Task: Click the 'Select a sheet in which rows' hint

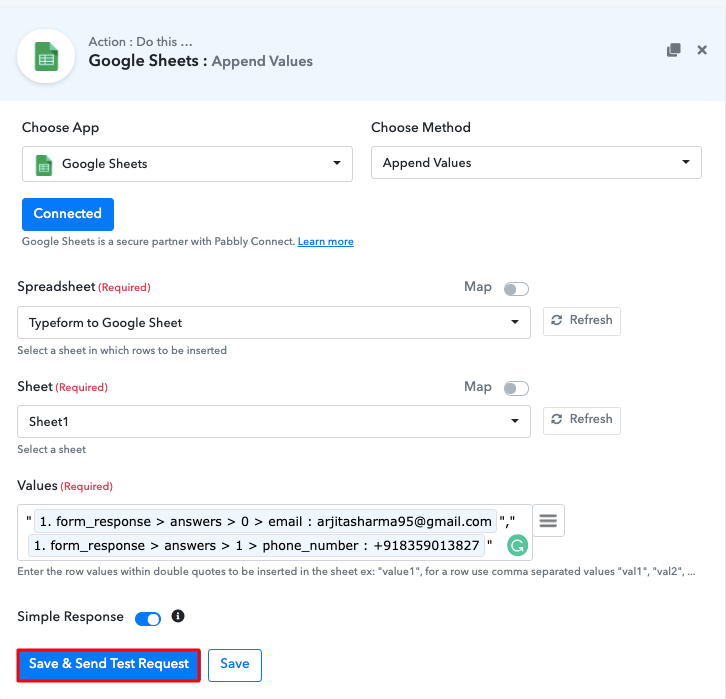Action: [x=122, y=350]
